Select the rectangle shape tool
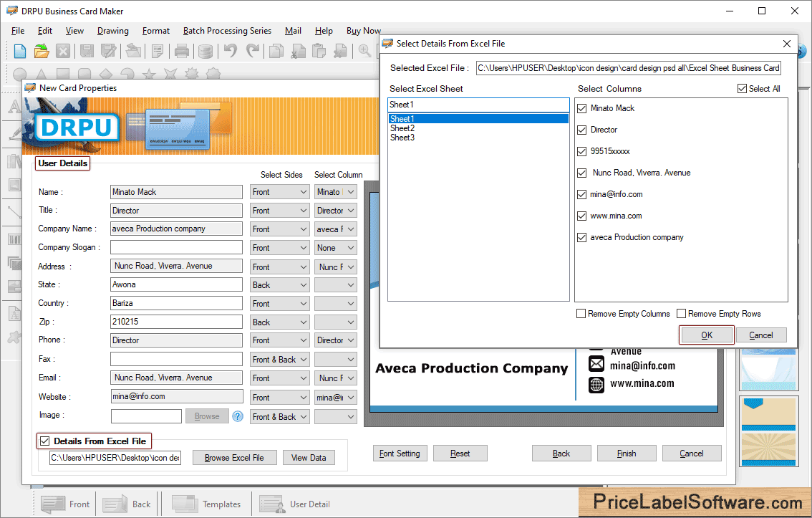The height and width of the screenshot is (518, 812). click(63, 74)
